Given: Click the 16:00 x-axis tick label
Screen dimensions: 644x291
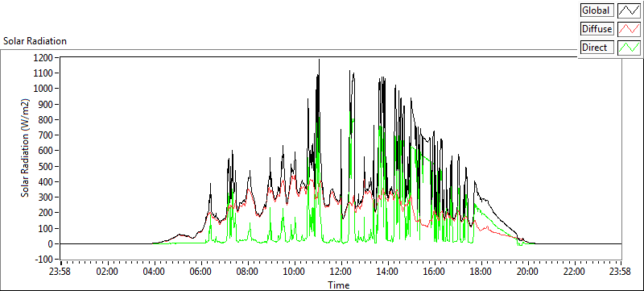Looking at the screenshot, I should tap(434, 272).
